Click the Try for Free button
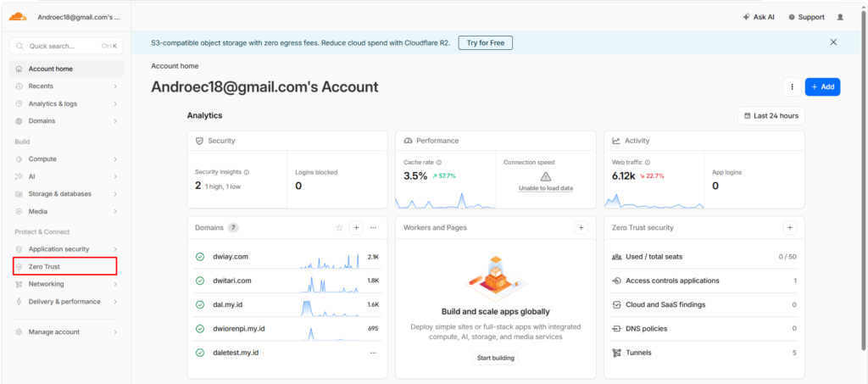 pyautogui.click(x=486, y=42)
